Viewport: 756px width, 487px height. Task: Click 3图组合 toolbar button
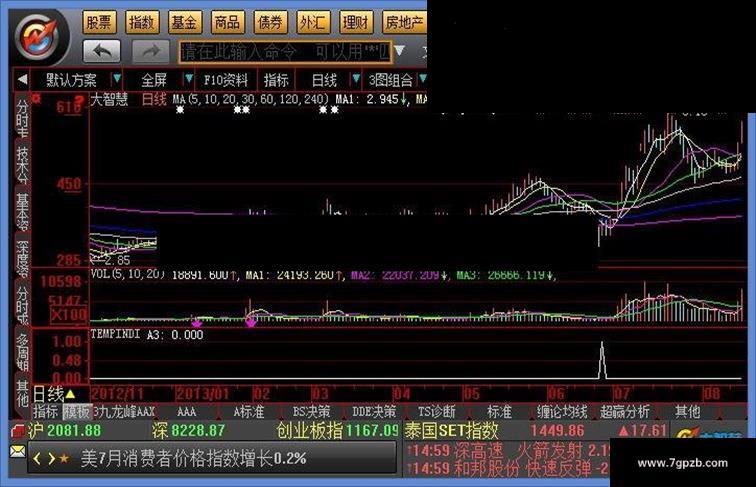[x=390, y=80]
